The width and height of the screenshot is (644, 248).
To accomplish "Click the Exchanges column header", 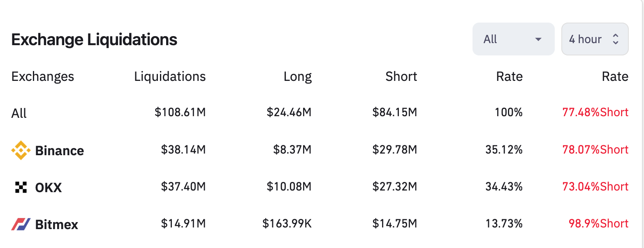I will 43,76.
